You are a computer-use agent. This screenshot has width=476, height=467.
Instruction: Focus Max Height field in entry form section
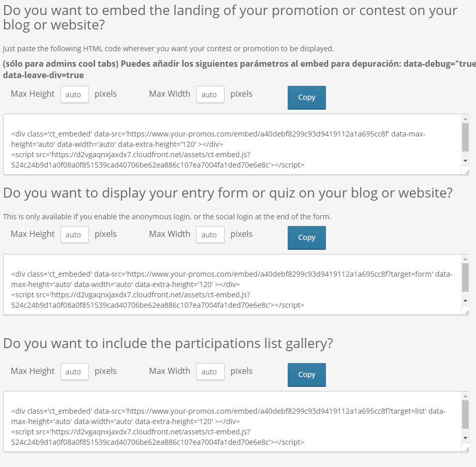(75, 235)
